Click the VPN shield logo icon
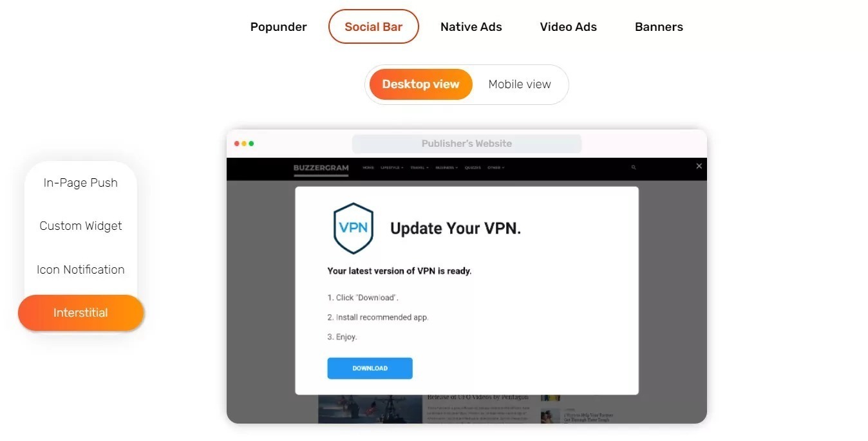Image resolution: width=868 pixels, height=441 pixels. coord(354,228)
